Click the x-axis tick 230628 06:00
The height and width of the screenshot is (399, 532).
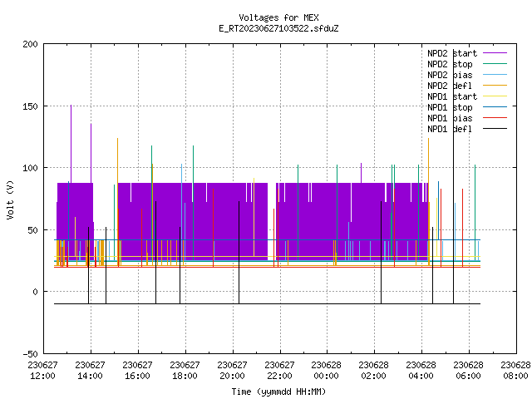pos(469,371)
